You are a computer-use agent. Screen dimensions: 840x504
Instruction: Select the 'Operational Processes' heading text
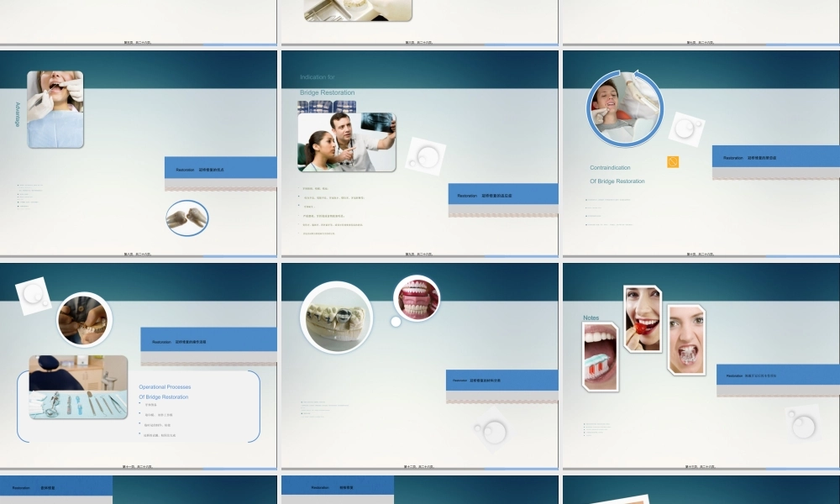coord(165,387)
